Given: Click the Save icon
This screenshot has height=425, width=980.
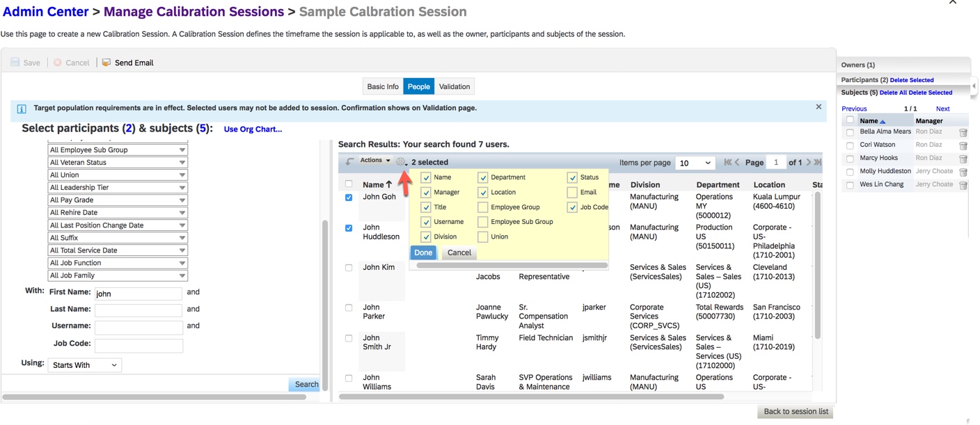Looking at the screenshot, I should coord(16,62).
